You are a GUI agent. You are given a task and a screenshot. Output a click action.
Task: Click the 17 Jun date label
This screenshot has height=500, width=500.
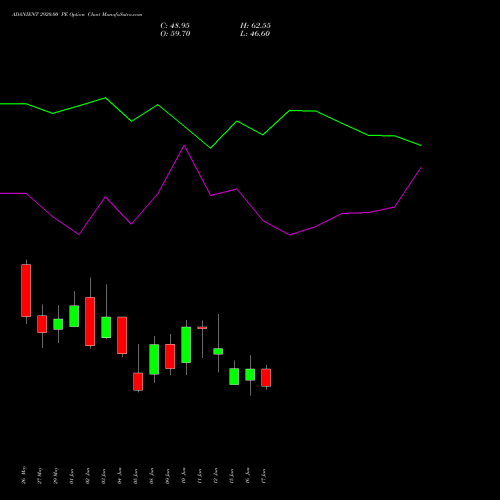[x=264, y=476]
